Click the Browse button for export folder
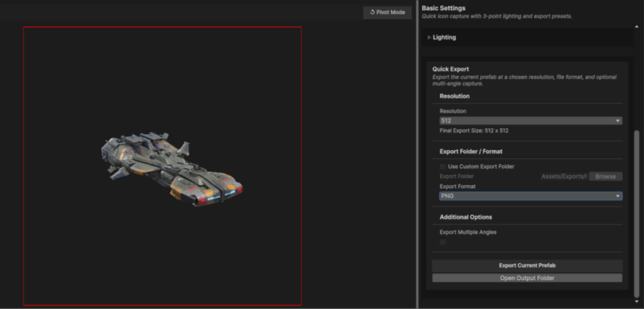644x309 pixels. [x=605, y=176]
